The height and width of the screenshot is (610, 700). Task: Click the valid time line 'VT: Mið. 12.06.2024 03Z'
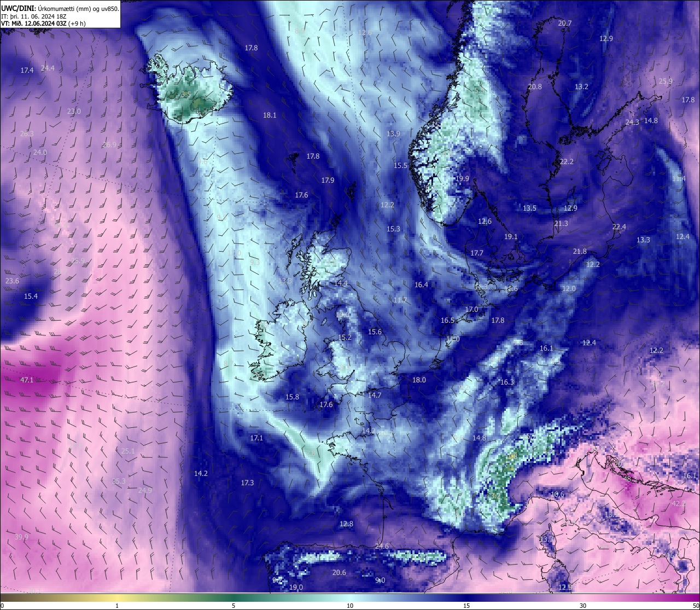pos(33,24)
